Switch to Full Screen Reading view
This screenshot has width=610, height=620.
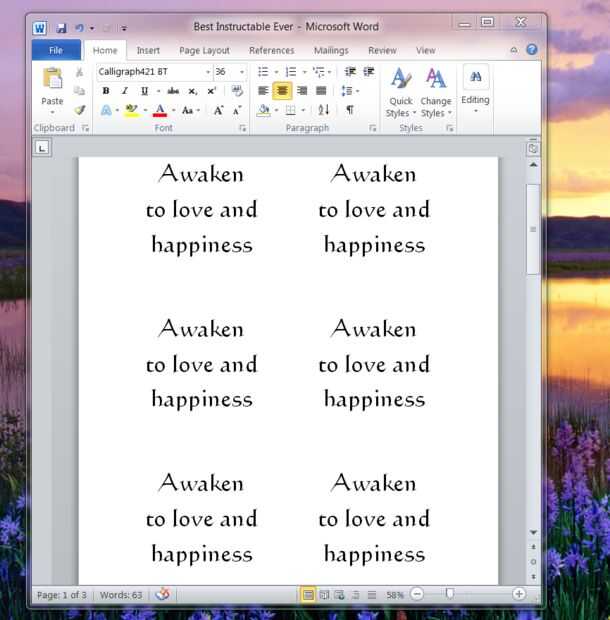click(x=324, y=595)
